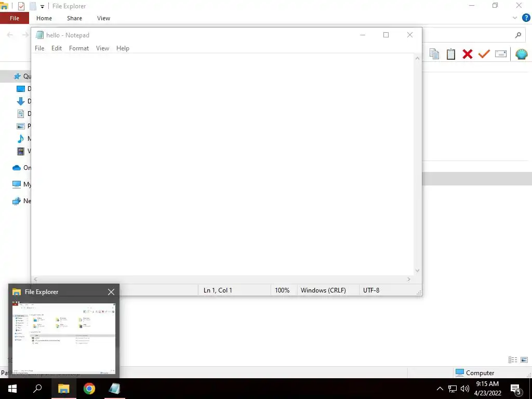Click the Notepad title bar icon
532x399 pixels.
point(39,35)
